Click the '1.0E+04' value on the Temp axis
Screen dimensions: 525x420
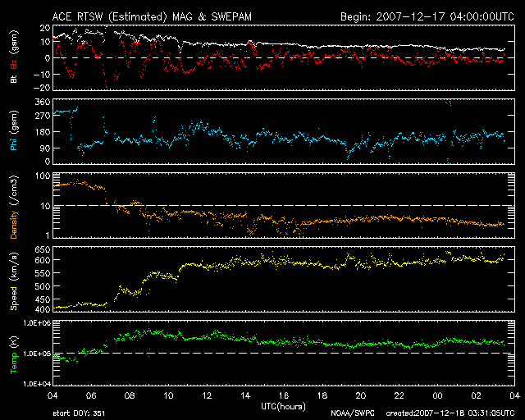[37, 383]
